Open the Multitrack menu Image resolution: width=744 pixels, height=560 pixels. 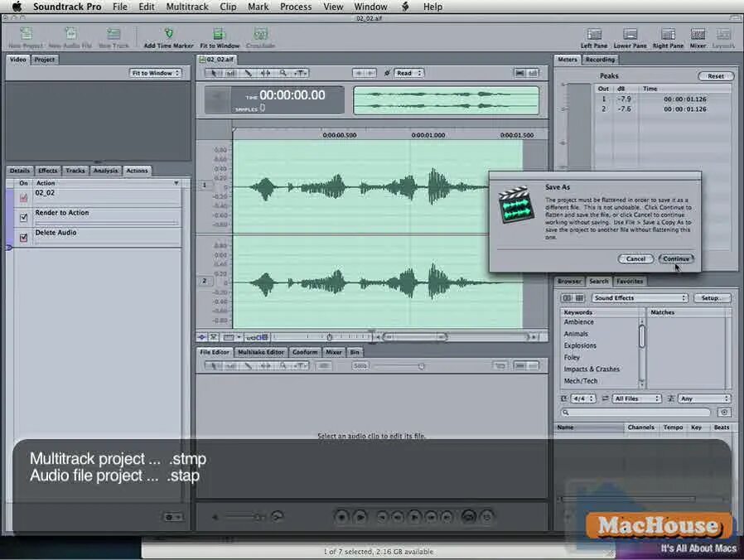[187, 7]
